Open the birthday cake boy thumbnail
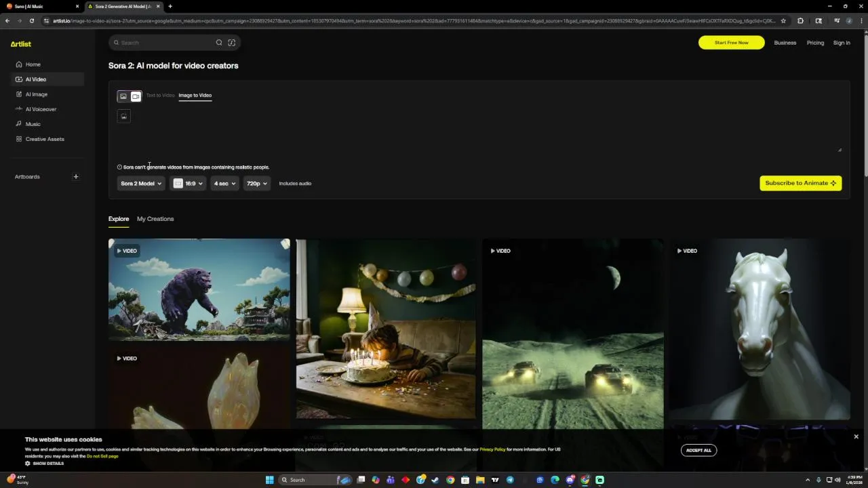868x488 pixels. (x=386, y=329)
